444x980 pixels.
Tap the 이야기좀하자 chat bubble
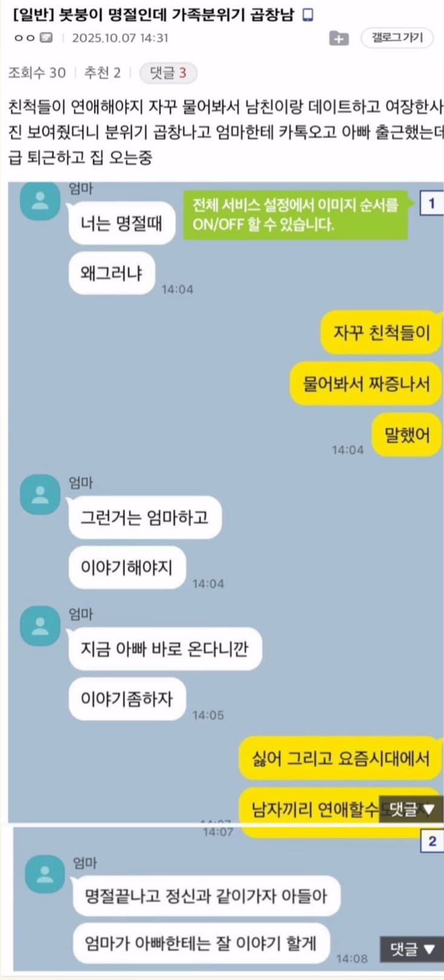pos(127,699)
